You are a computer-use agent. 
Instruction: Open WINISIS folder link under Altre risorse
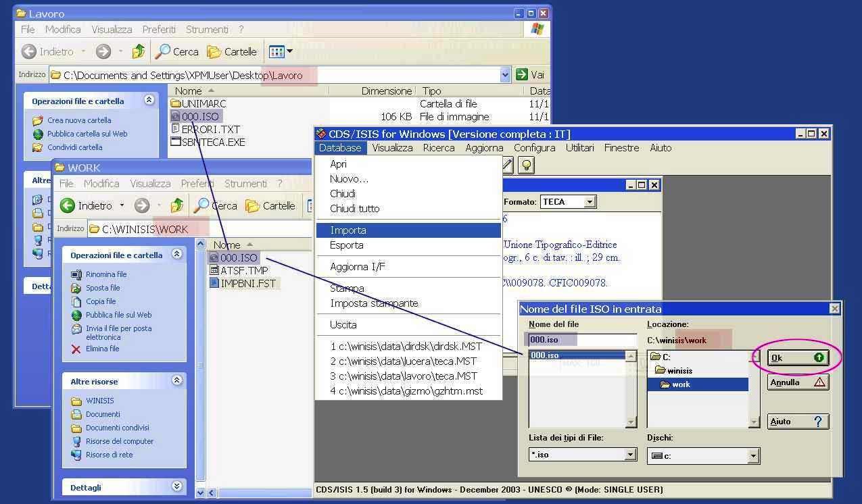click(x=99, y=401)
